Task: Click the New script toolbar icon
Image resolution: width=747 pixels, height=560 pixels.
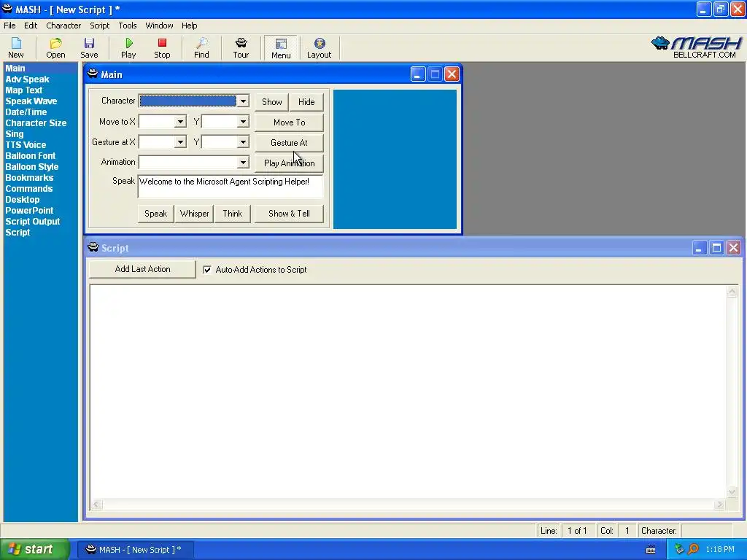Action: coord(16,43)
